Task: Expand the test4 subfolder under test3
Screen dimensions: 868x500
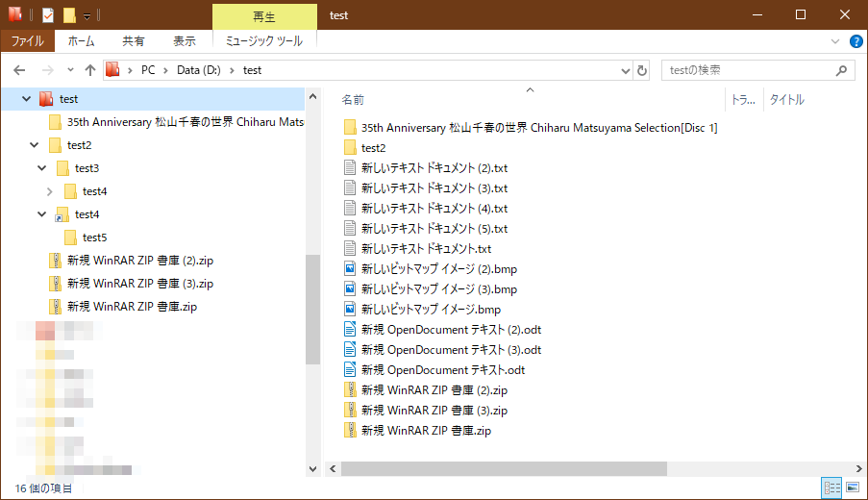Action: [49, 191]
